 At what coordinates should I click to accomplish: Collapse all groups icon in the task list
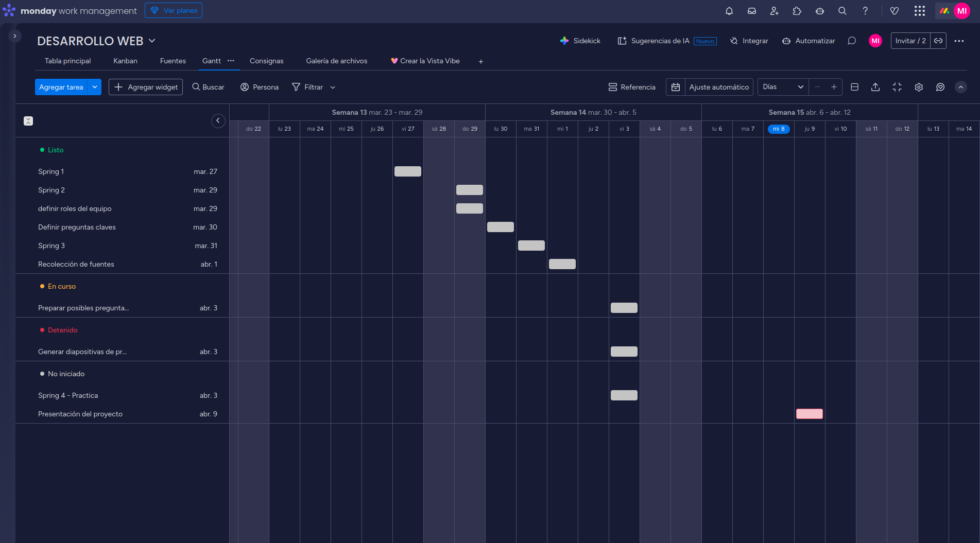pyautogui.click(x=28, y=121)
